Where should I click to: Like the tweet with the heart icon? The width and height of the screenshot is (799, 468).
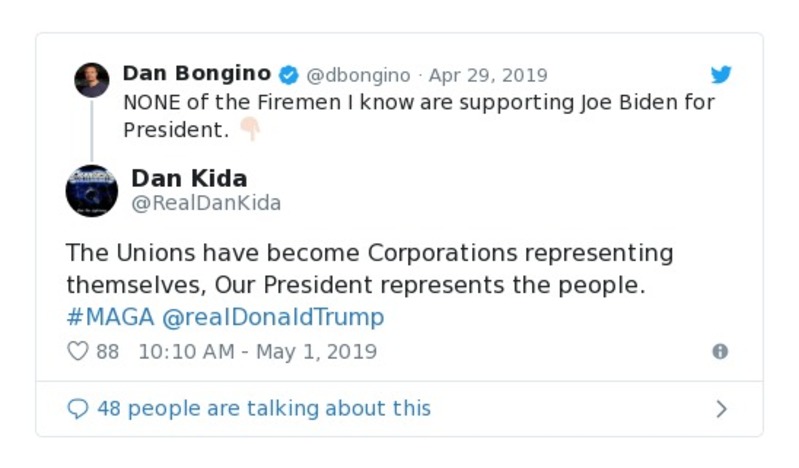click(77, 352)
